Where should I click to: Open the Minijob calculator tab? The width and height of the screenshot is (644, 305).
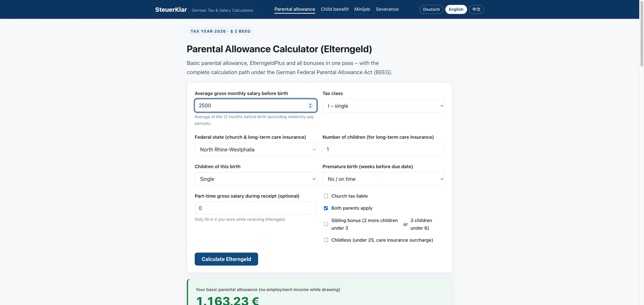click(362, 9)
